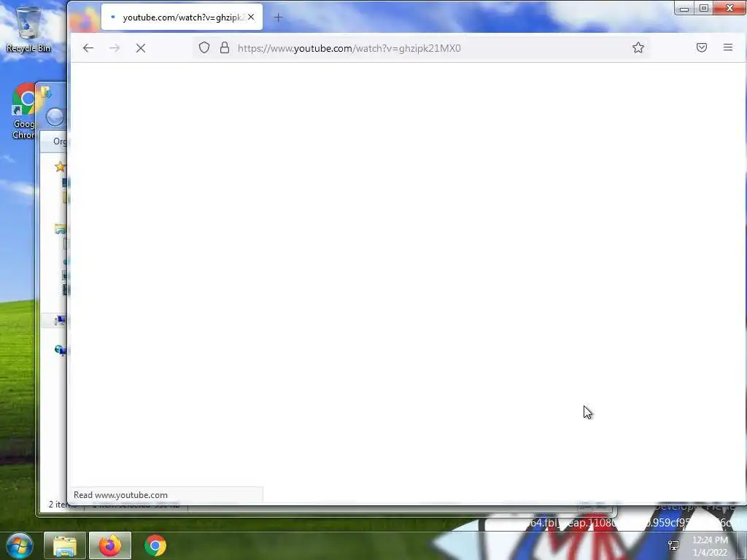Maximize the Firefox window

[704, 8]
